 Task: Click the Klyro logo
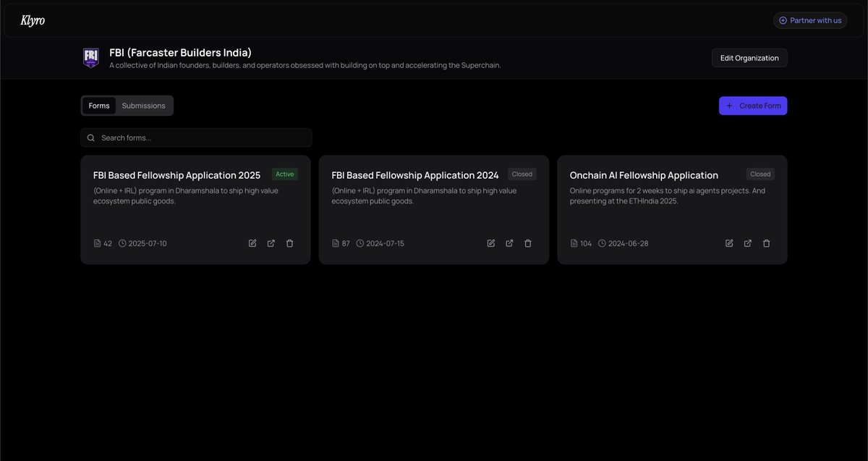coord(33,20)
